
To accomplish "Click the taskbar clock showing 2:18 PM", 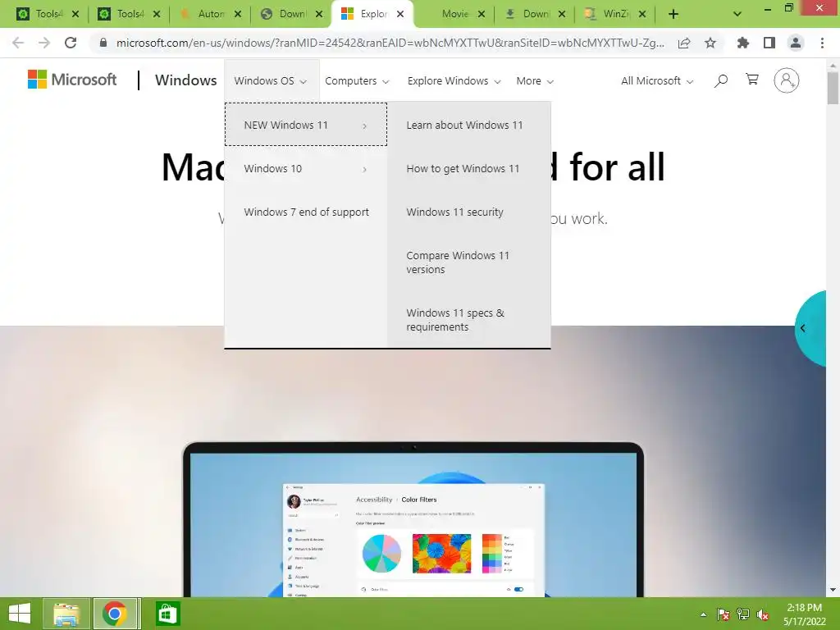I will [x=804, y=614].
